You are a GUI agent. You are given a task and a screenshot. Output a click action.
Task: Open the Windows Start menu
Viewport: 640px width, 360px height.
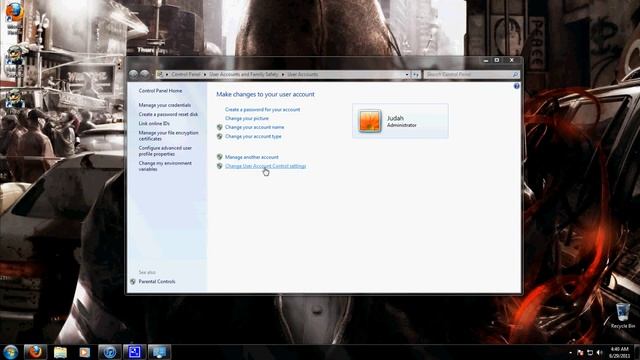click(x=10, y=352)
